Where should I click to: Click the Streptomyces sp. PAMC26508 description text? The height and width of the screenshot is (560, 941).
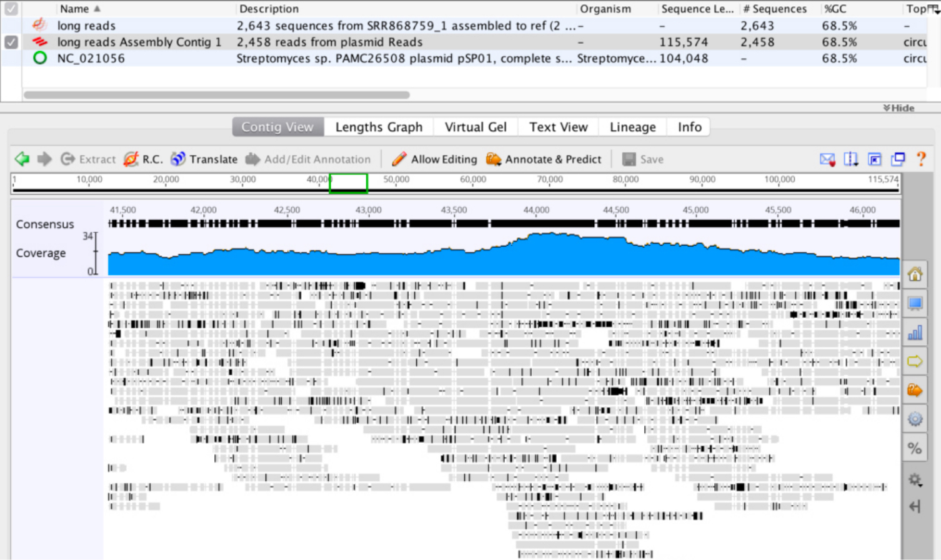pyautogui.click(x=404, y=58)
